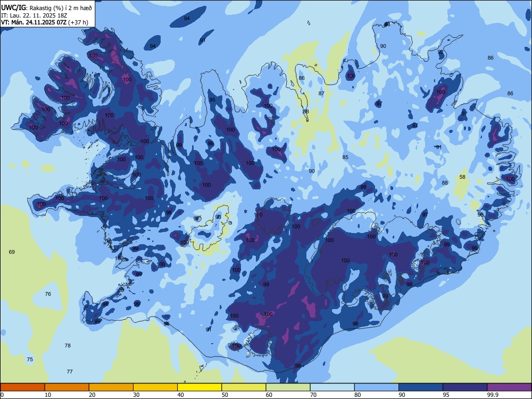Click the '85' humidity value on the map
The image size is (532, 399).
[345, 157]
